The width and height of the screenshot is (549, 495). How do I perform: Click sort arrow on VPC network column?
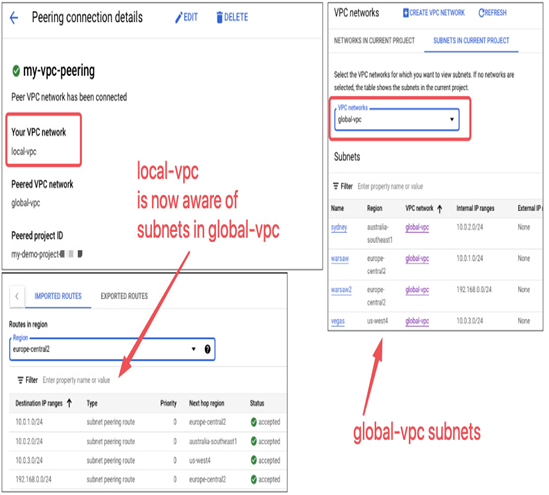(440, 209)
